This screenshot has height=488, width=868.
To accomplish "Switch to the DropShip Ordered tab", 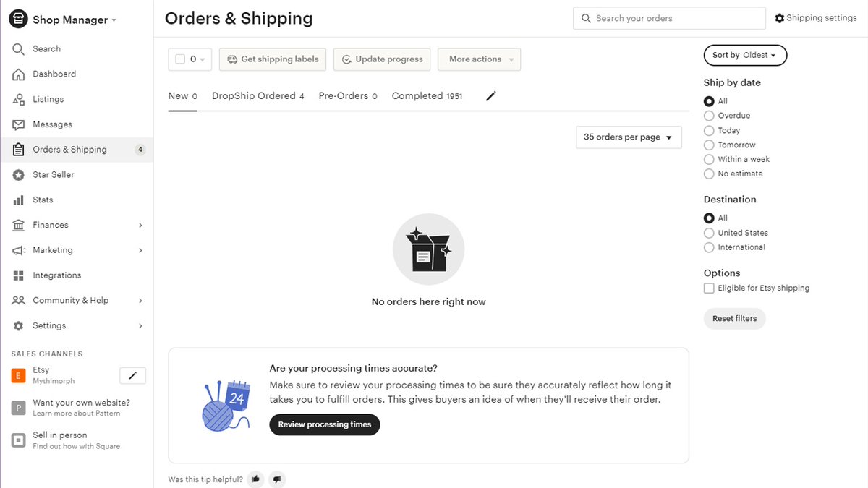I will tap(258, 96).
